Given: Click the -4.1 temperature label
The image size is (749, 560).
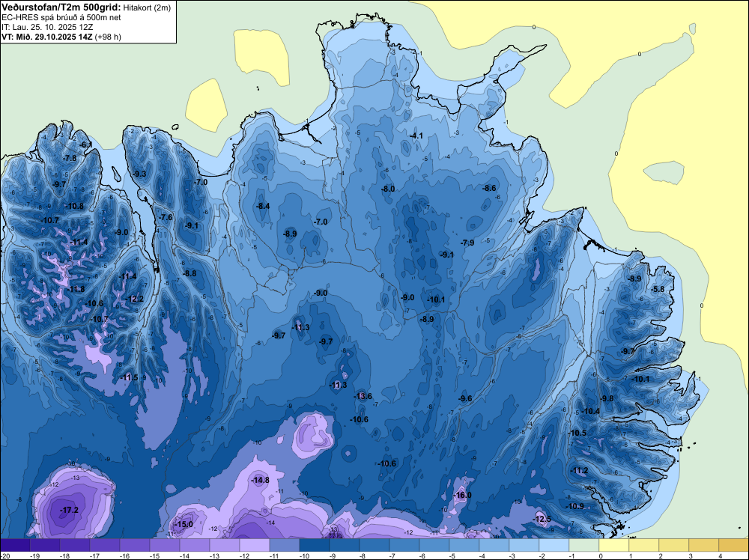Looking at the screenshot, I should pos(416,136).
